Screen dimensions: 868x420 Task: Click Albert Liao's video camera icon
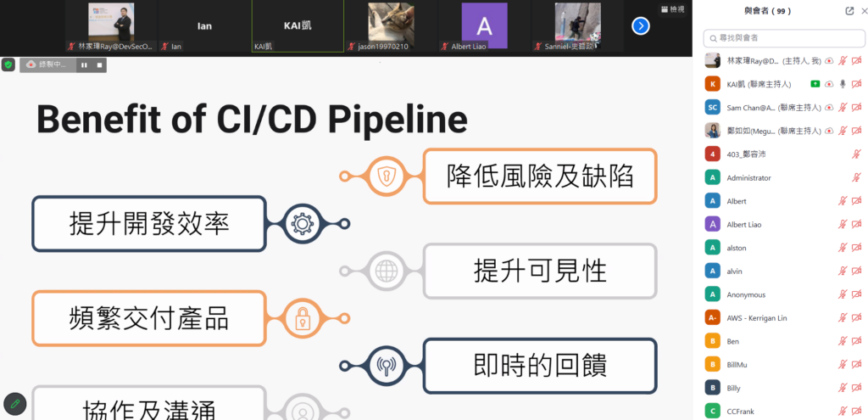(x=857, y=224)
